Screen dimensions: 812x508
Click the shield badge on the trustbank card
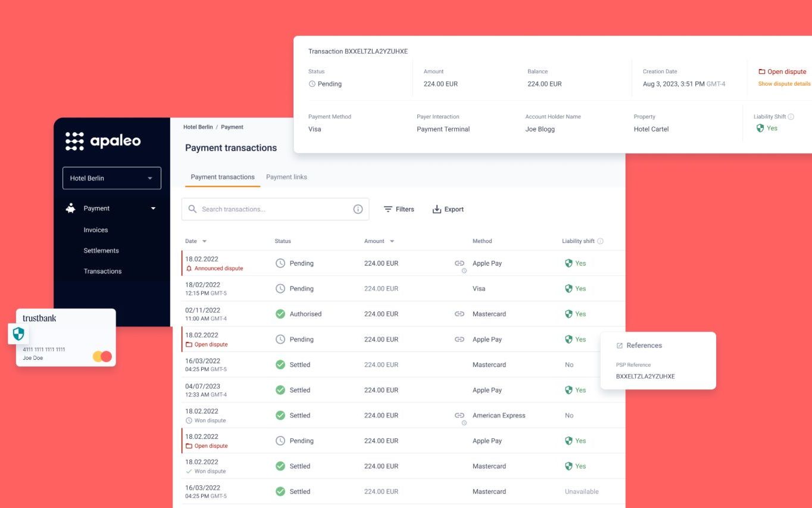coord(18,334)
